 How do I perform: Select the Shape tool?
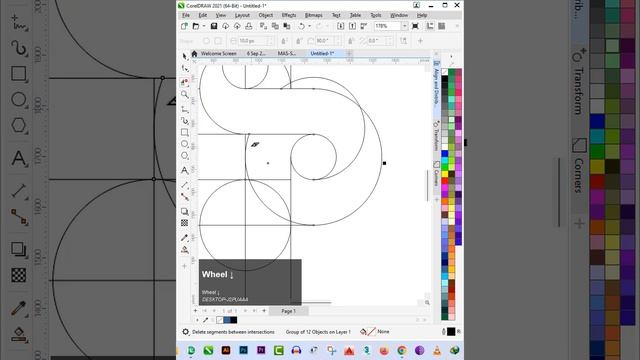click(185, 69)
